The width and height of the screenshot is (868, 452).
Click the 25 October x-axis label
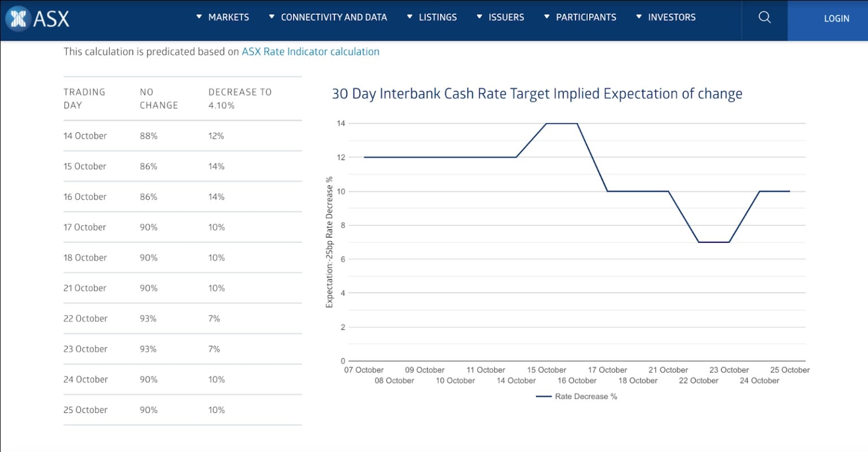(790, 370)
